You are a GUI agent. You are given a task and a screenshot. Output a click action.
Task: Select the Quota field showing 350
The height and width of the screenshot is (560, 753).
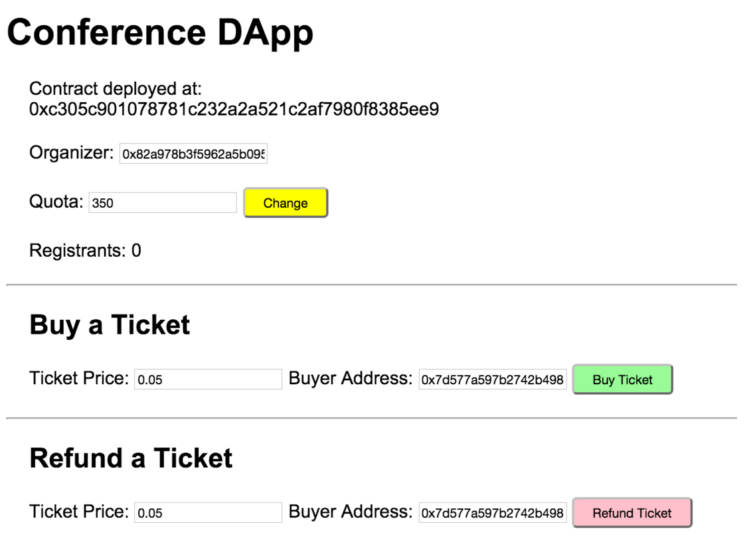click(x=163, y=202)
